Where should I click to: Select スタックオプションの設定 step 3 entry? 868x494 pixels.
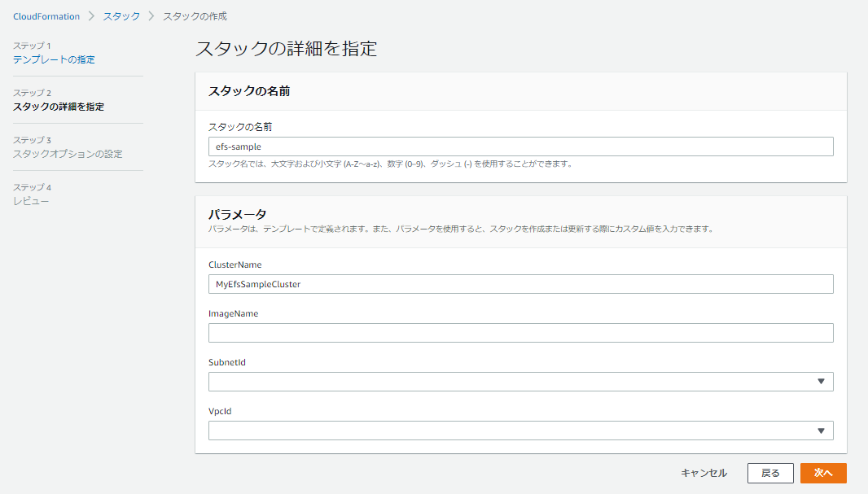[x=68, y=154]
